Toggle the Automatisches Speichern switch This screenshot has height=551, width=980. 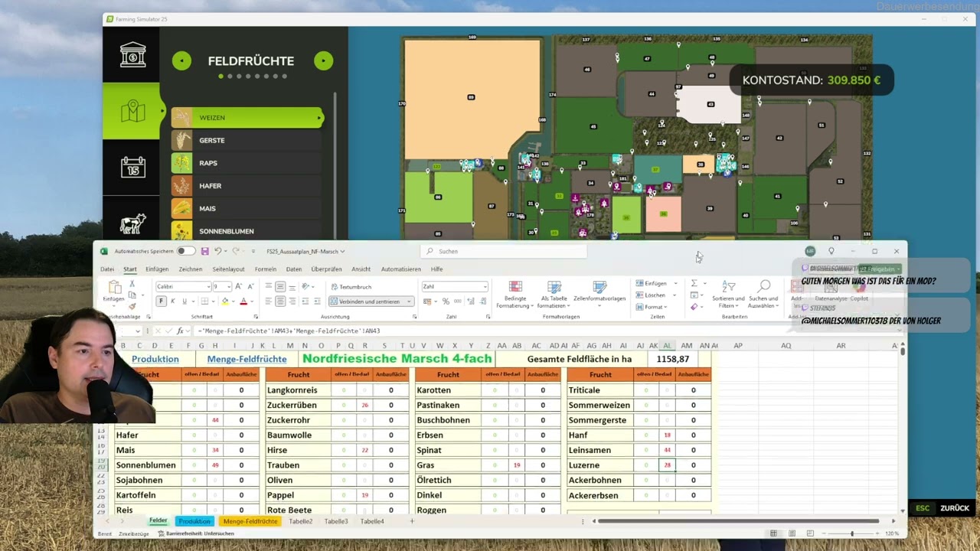tap(185, 251)
